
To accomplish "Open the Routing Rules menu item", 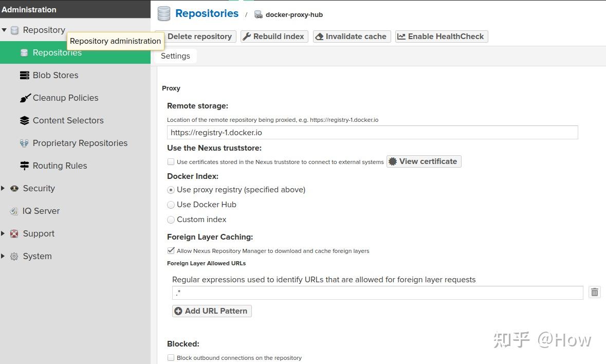I will (60, 166).
